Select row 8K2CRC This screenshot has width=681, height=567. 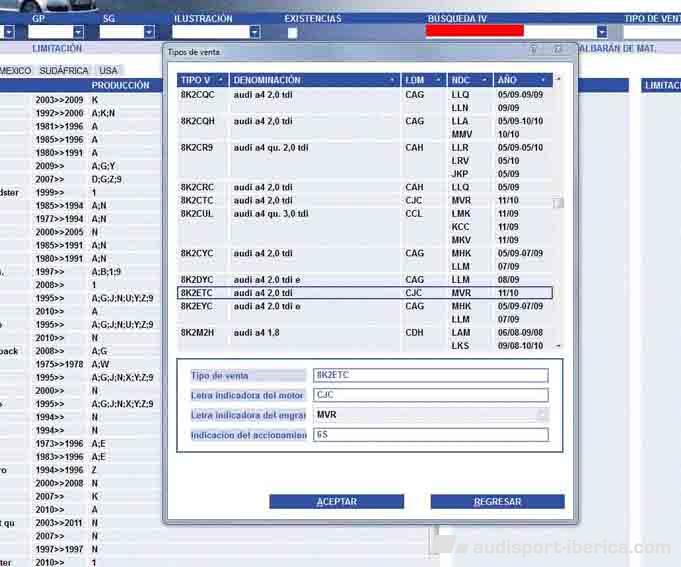pos(364,187)
